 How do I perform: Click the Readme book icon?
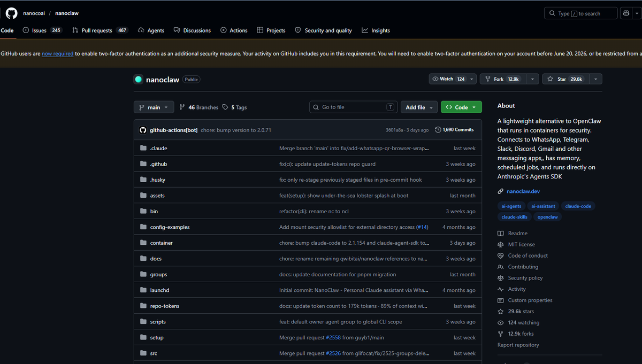(501, 234)
